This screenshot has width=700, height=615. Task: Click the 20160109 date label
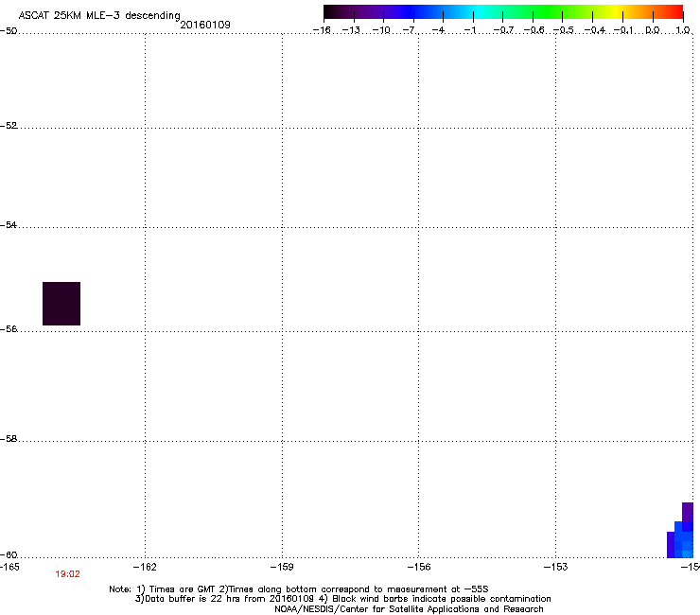click(205, 25)
